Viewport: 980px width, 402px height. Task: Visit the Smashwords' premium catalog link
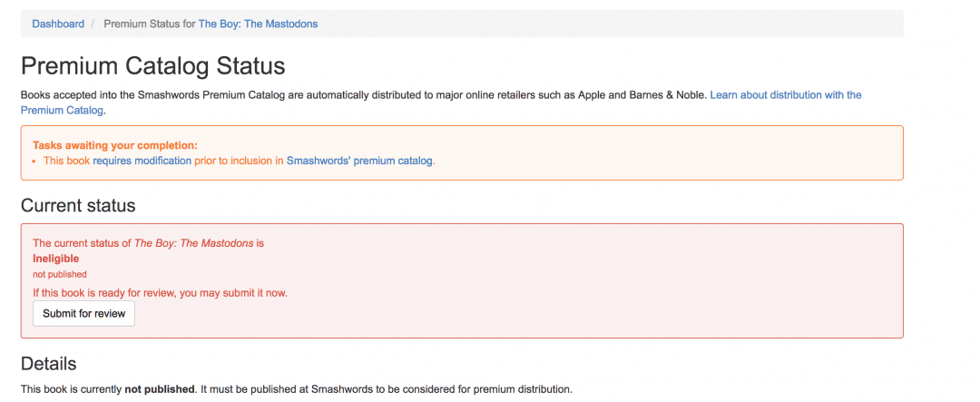(359, 161)
